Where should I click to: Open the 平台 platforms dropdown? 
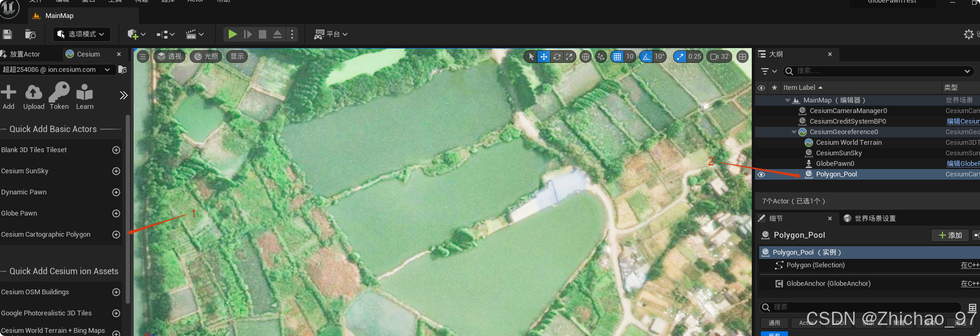[331, 34]
